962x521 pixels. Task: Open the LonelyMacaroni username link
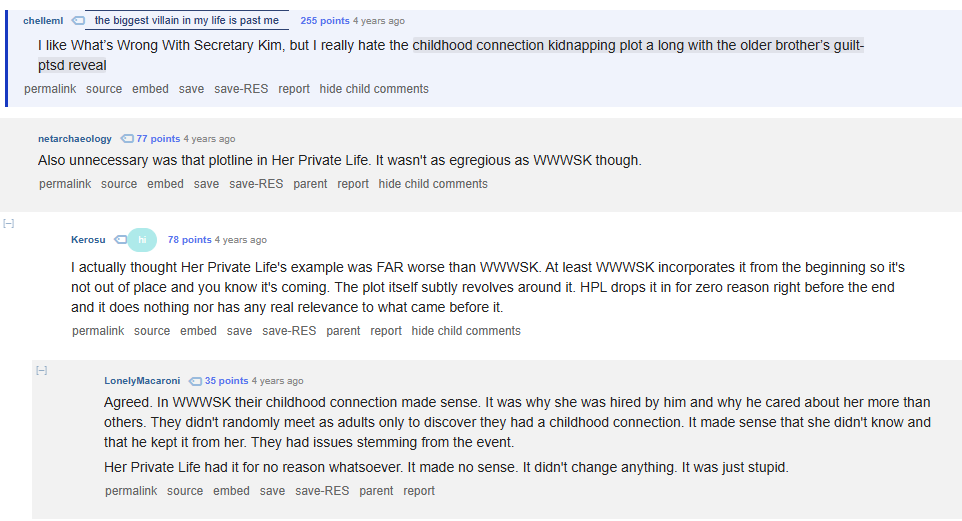pos(142,381)
